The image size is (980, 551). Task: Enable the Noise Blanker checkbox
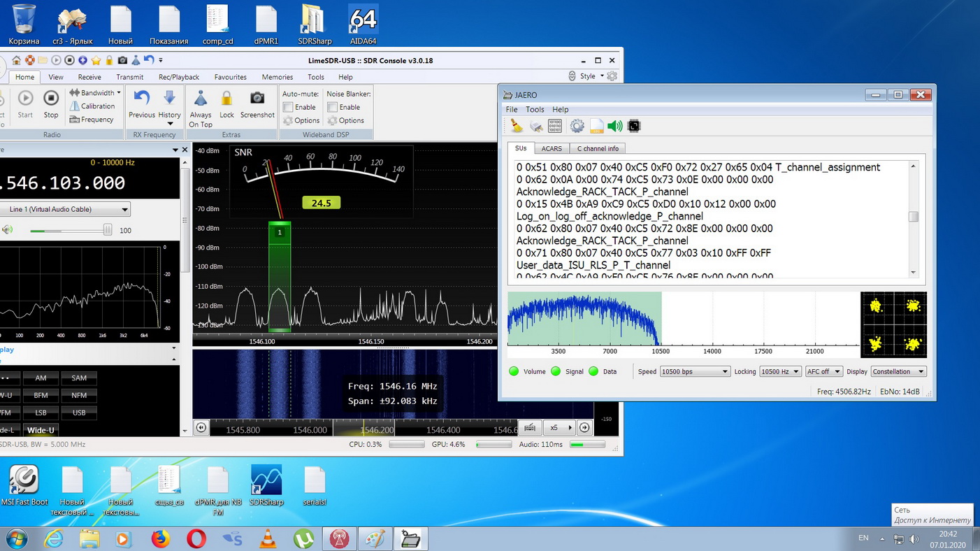(333, 107)
